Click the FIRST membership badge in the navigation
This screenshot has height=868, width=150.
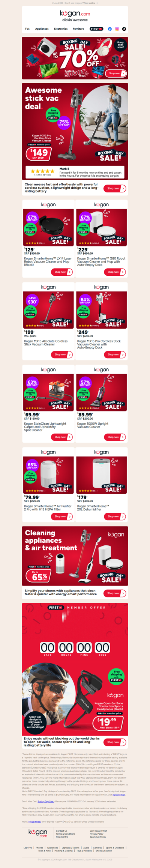point(96,29)
